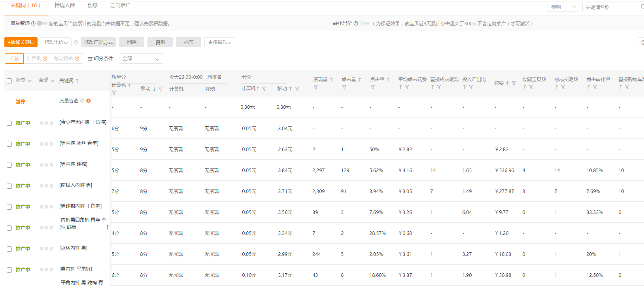Viewport: 644px width, 286px height.
Task: Filter the 点击量 column
Action: pos(344,87)
